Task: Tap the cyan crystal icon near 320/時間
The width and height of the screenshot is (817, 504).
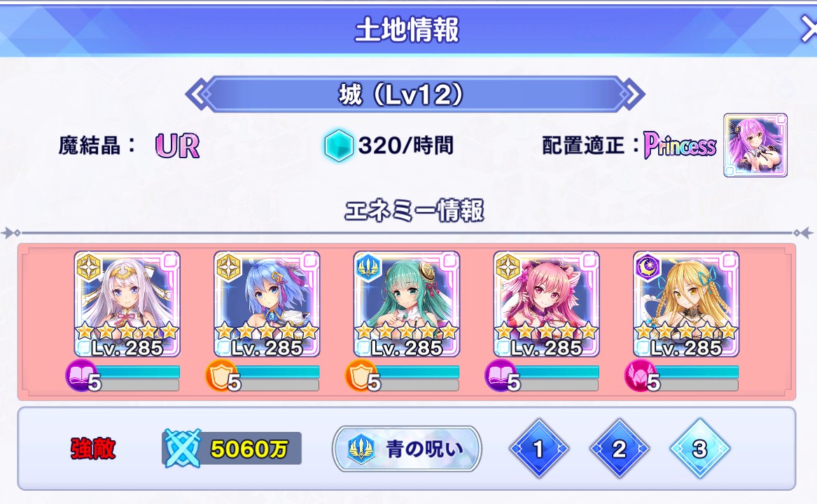Action: point(339,146)
